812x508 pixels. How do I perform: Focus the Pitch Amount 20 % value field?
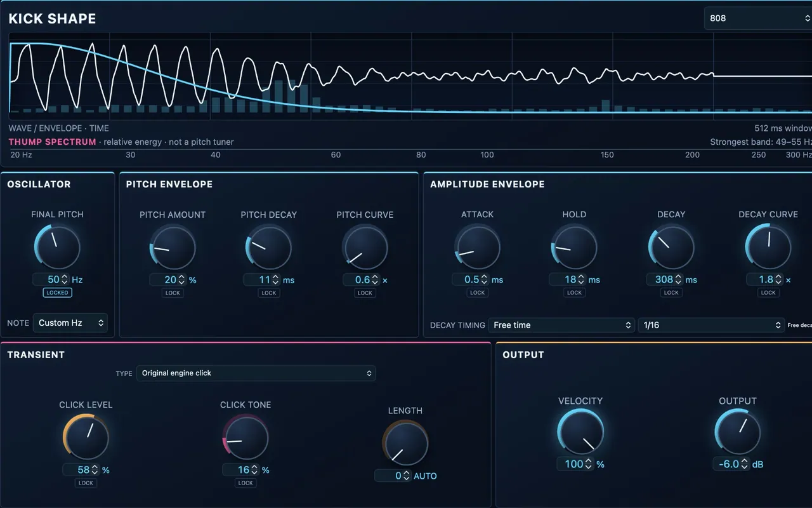coord(168,280)
